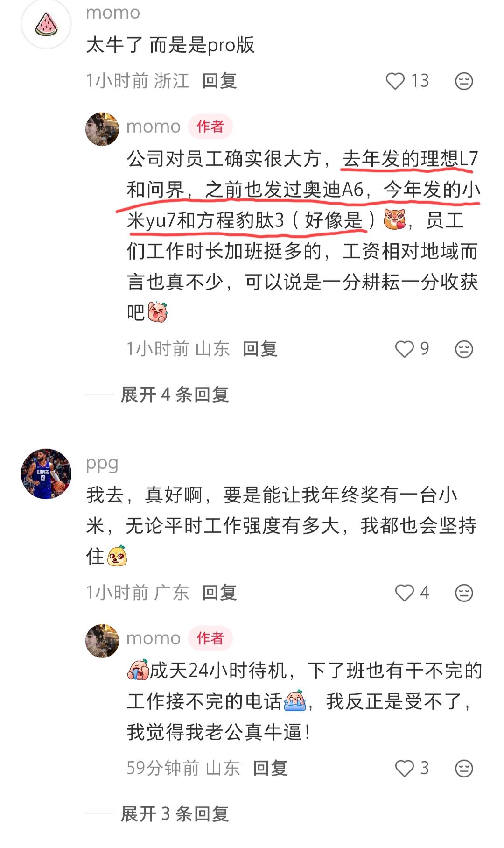Like ppg's comment with 4 likes
Viewport: 504px width, 848px height.
point(404,593)
